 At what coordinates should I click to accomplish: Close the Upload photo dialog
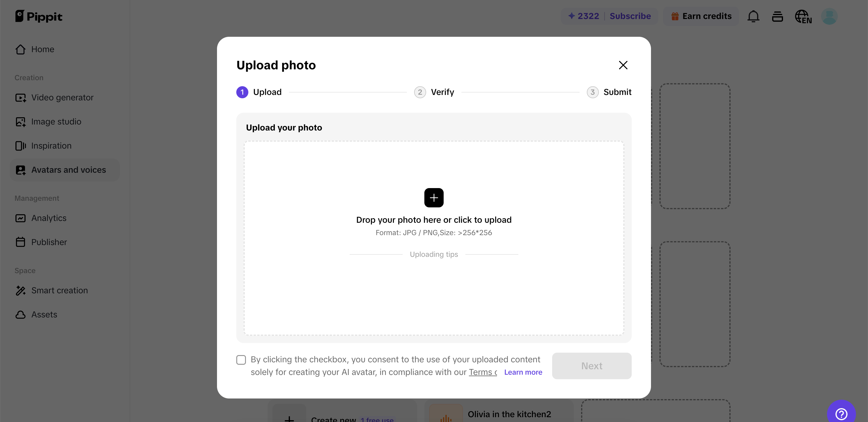coord(623,65)
